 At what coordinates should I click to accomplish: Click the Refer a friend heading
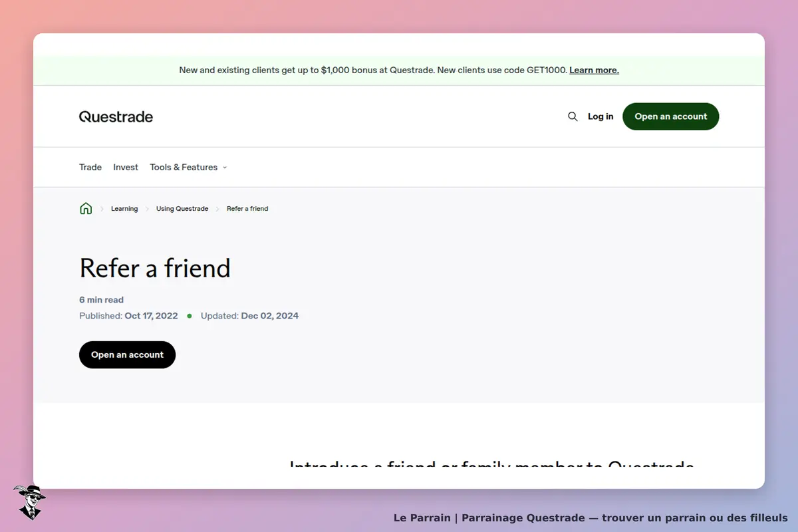click(x=155, y=268)
